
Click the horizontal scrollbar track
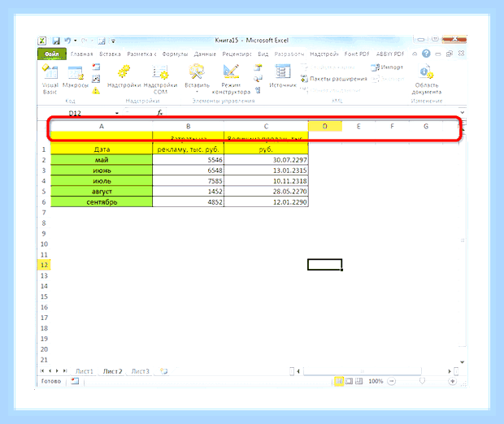[x=363, y=371]
